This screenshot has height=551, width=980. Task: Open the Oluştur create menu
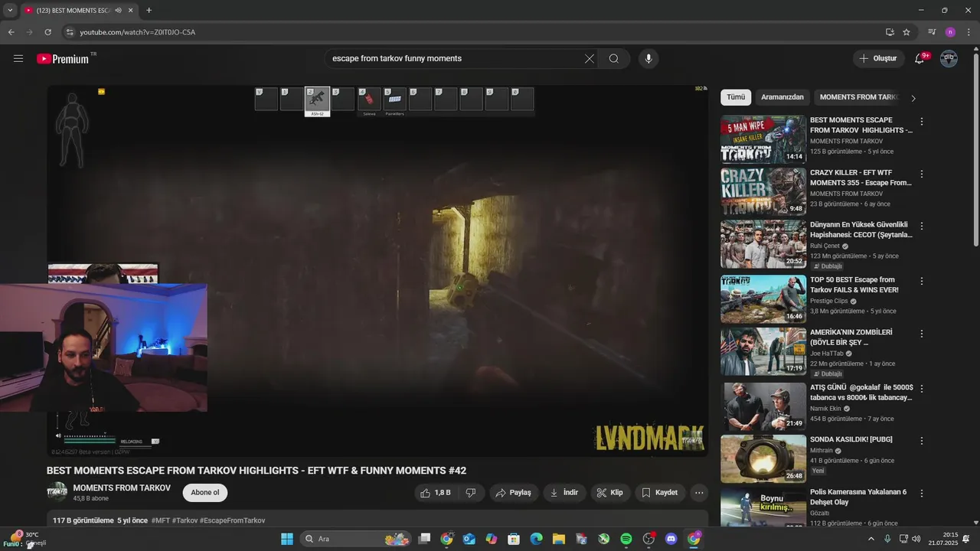pos(878,58)
